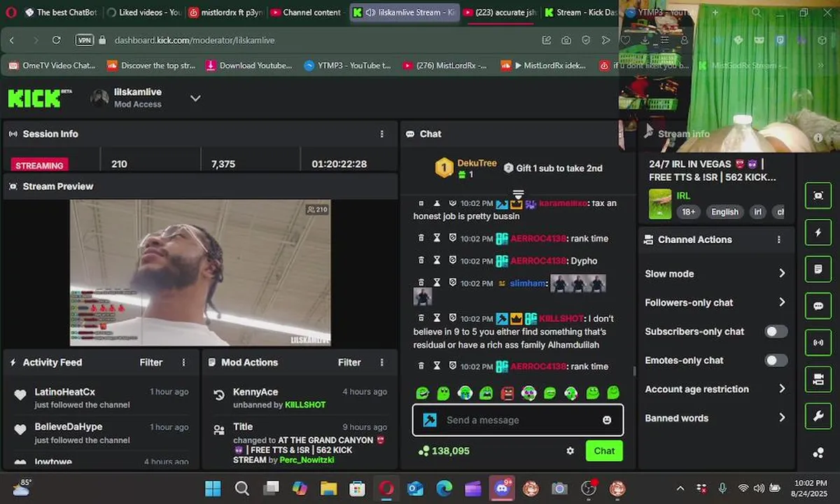The image size is (840, 504).
Task: Click the browser snapshot camera icon
Action: point(566,40)
